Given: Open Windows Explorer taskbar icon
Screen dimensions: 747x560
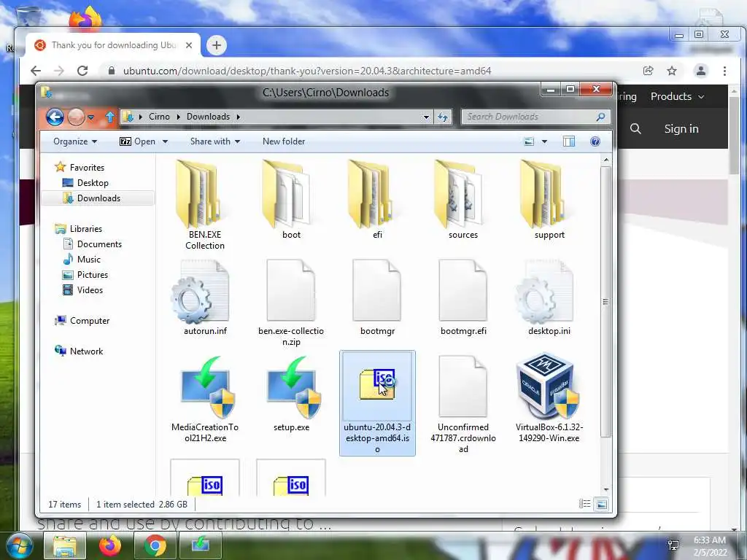Looking at the screenshot, I should pos(65,545).
